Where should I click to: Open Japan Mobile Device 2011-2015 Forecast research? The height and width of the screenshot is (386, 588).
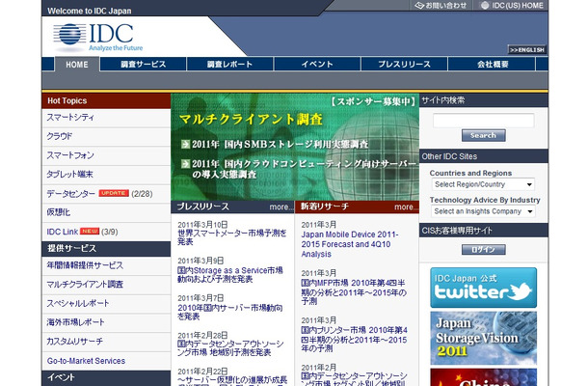click(x=350, y=244)
